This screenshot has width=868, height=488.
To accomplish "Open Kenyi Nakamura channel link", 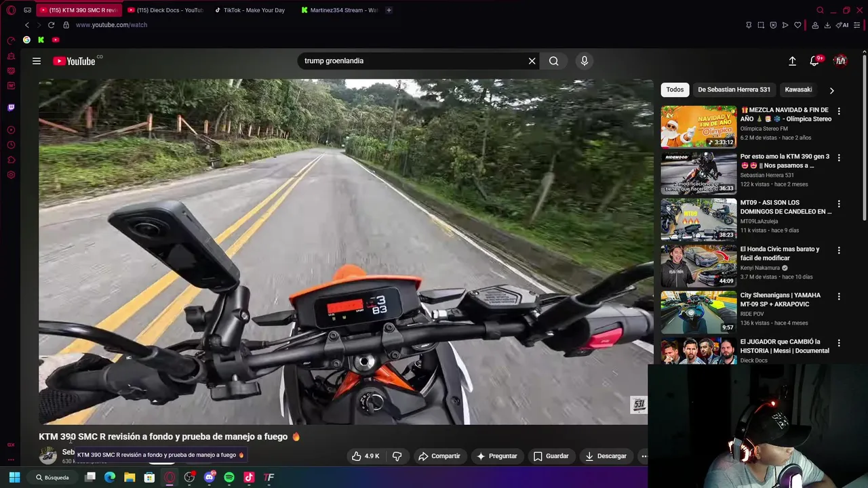I will [x=760, y=268].
